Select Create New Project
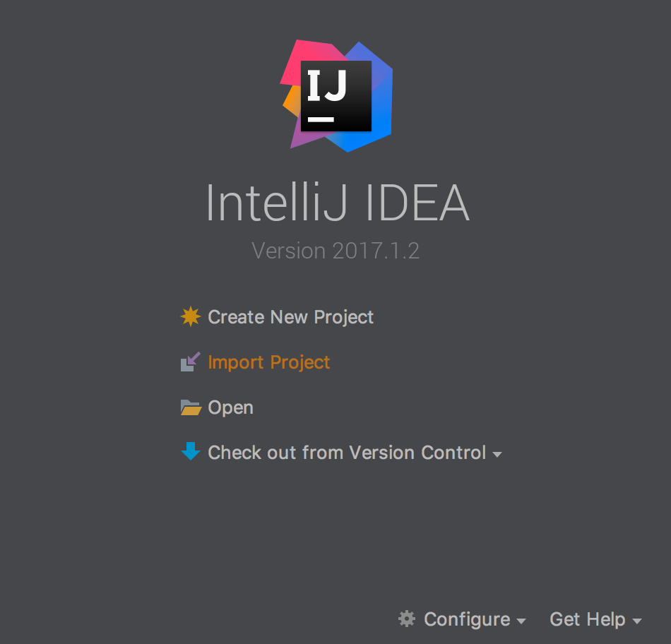Image resolution: width=671 pixels, height=644 pixels. (x=290, y=317)
